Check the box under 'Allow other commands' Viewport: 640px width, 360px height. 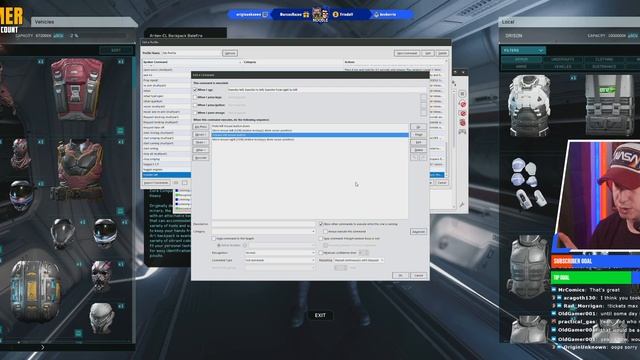tap(325, 231)
